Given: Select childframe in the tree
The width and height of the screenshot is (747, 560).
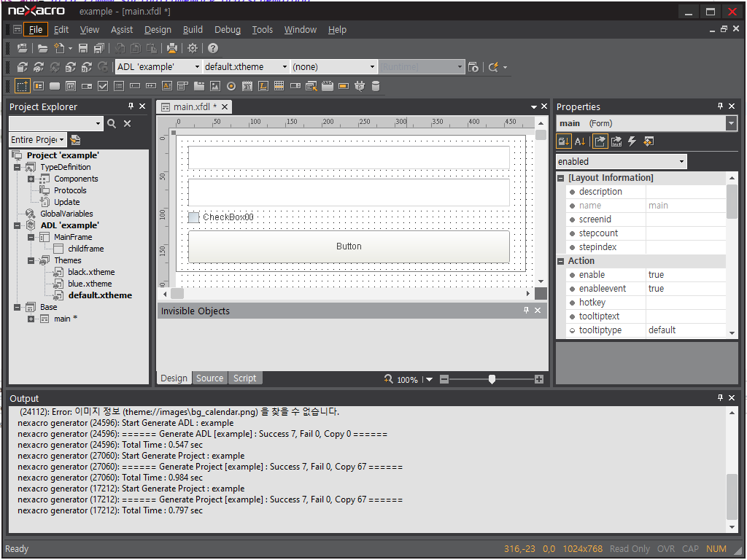Looking at the screenshot, I should click(x=86, y=249).
